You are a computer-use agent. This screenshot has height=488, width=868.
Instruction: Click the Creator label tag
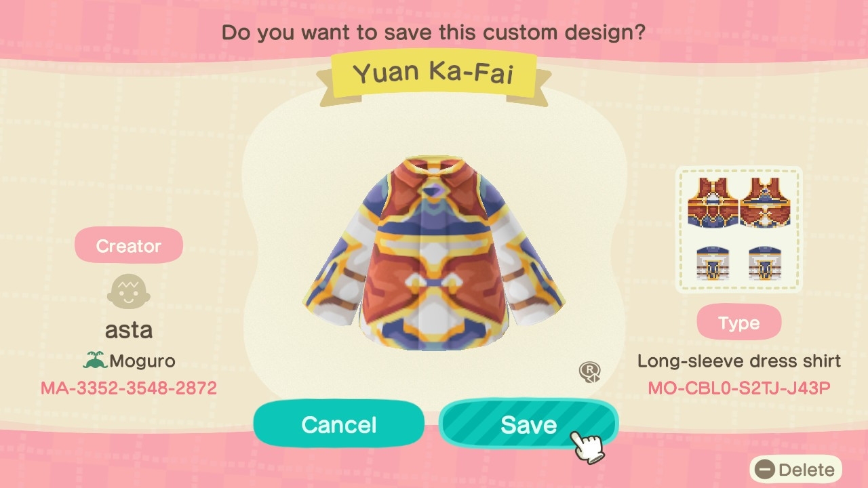pyautogui.click(x=129, y=245)
